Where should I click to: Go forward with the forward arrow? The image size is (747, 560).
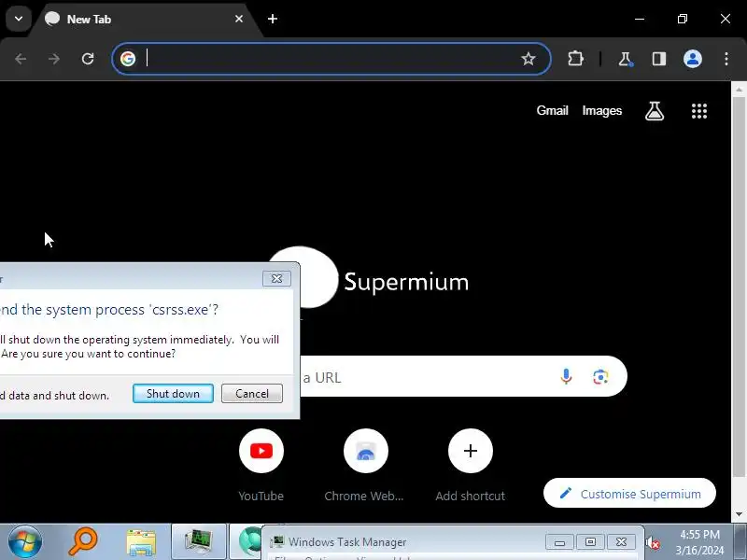[x=54, y=59]
